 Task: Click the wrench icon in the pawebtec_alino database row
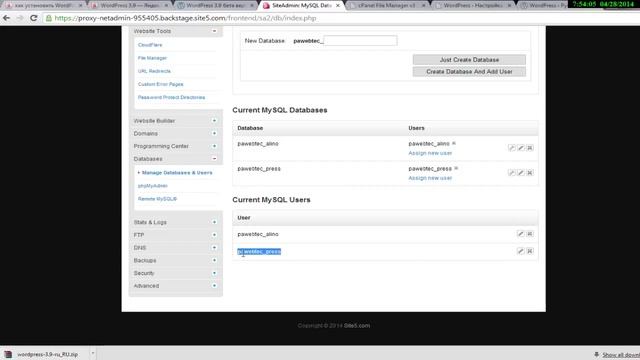pos(511,148)
